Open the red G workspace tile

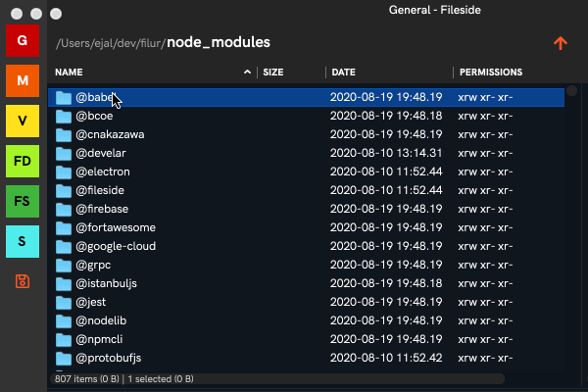tap(23, 40)
